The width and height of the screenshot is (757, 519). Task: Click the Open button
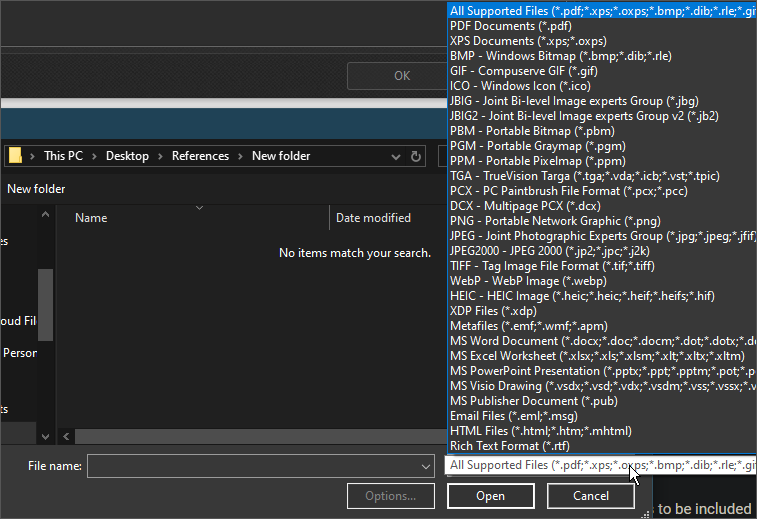(490, 496)
